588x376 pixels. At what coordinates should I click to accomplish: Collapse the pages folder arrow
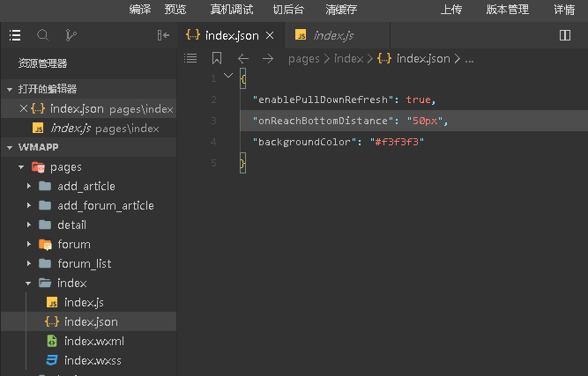pyautogui.click(x=21, y=167)
